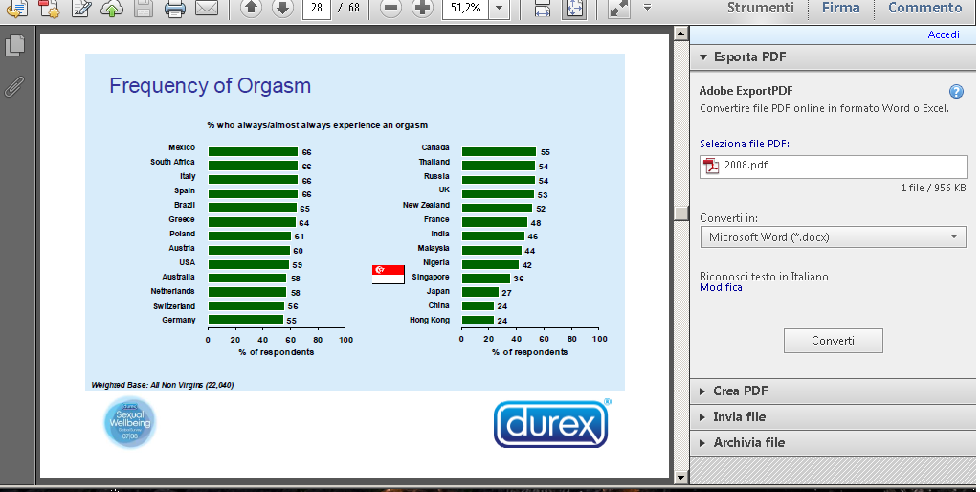Image resolution: width=980 pixels, height=492 pixels.
Task: Click the Adobe ExportPDF help icon
Action: (955, 91)
